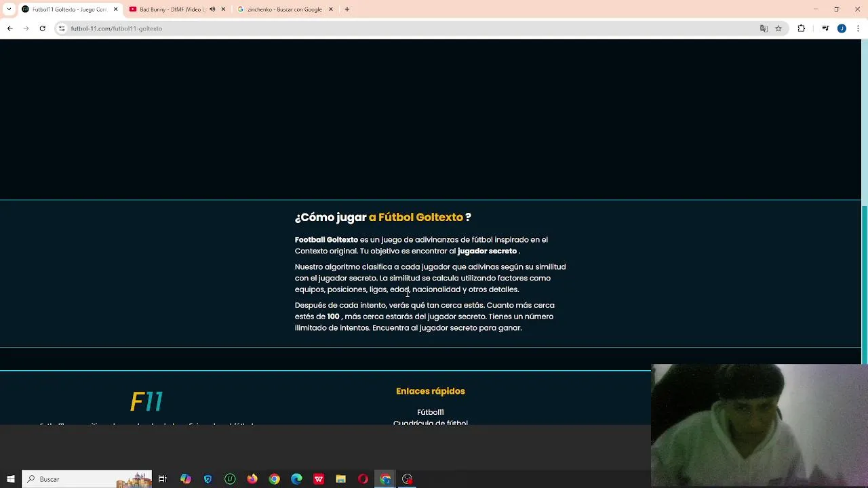Viewport: 868px width, 488px height.
Task: Open a new browser tab
Action: pos(347,9)
